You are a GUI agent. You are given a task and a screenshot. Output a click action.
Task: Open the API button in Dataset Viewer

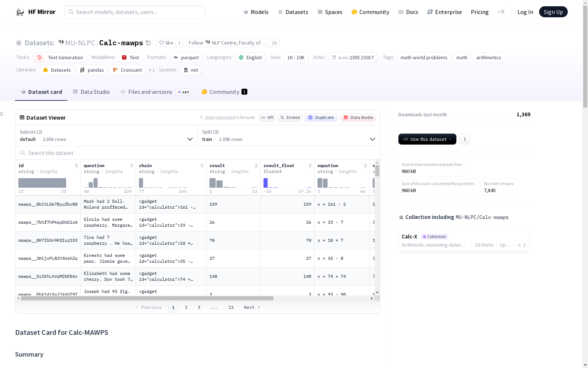coord(267,117)
